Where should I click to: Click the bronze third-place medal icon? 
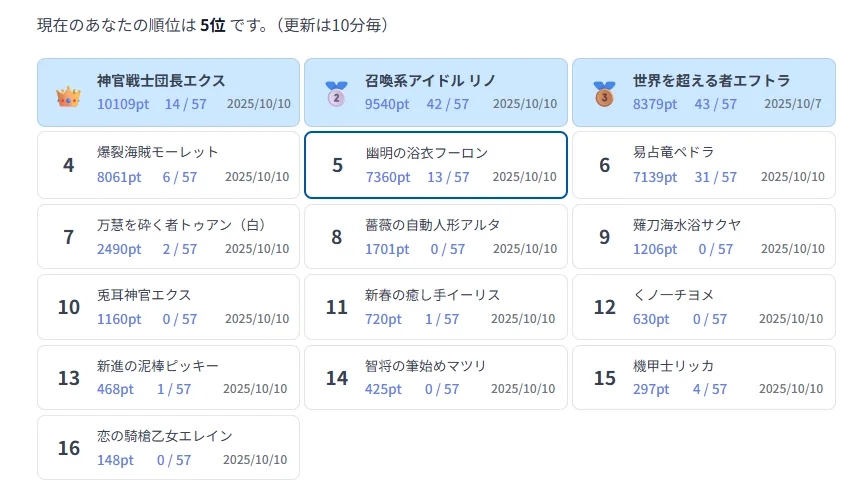(x=604, y=95)
